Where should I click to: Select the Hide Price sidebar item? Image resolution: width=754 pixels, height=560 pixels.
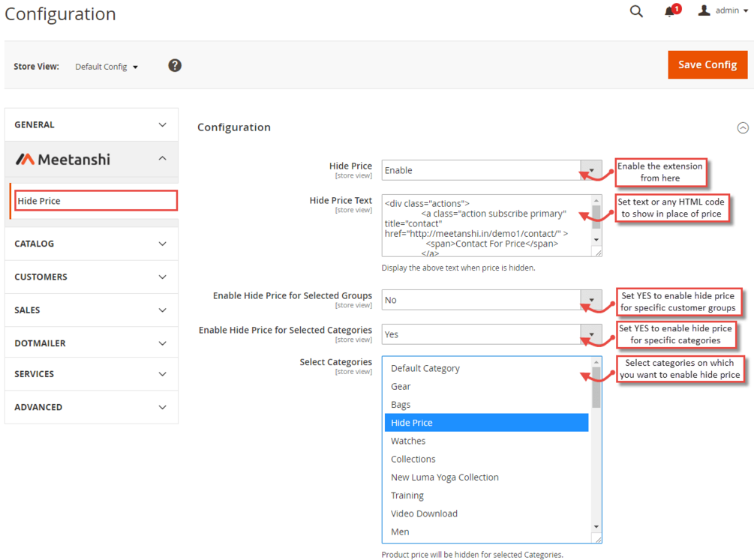coord(96,201)
